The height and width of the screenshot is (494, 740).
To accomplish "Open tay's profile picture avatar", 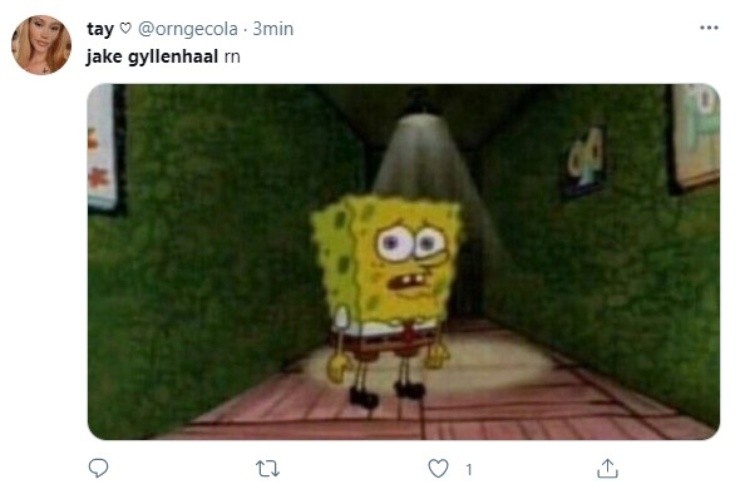I will point(41,45).
